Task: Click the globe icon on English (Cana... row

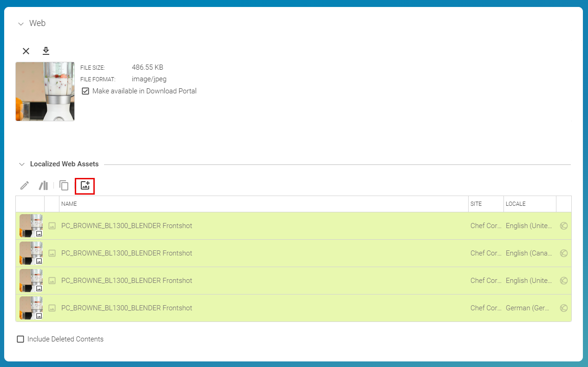Action: 564,253
